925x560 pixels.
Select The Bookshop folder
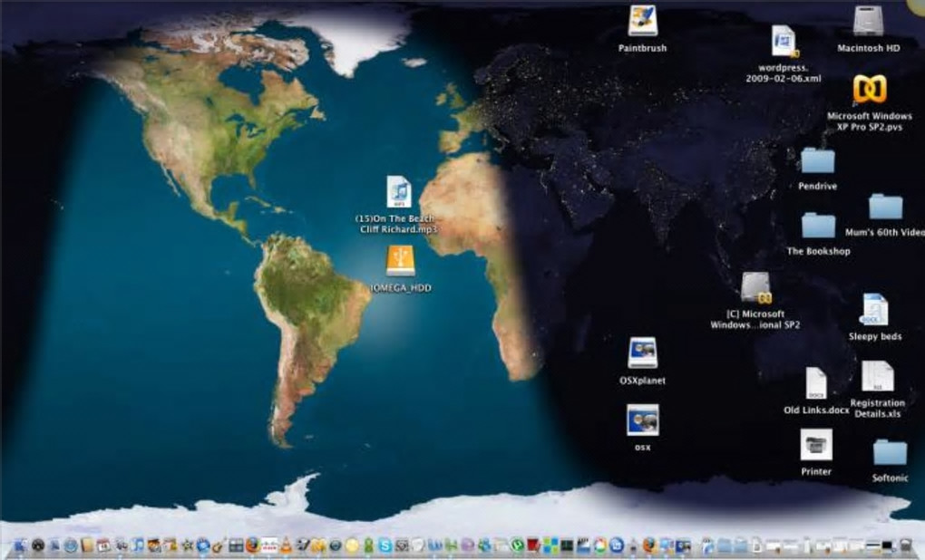tap(818, 226)
